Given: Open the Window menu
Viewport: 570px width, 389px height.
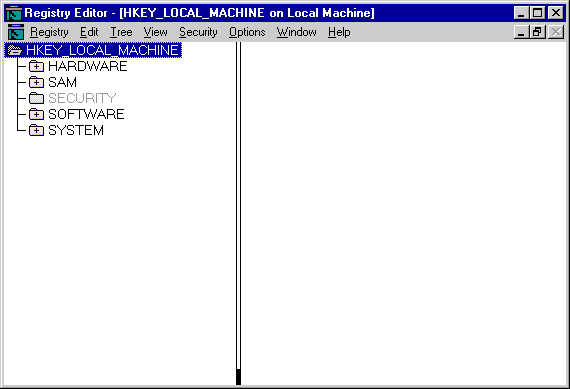Looking at the screenshot, I should pyautogui.click(x=297, y=32).
